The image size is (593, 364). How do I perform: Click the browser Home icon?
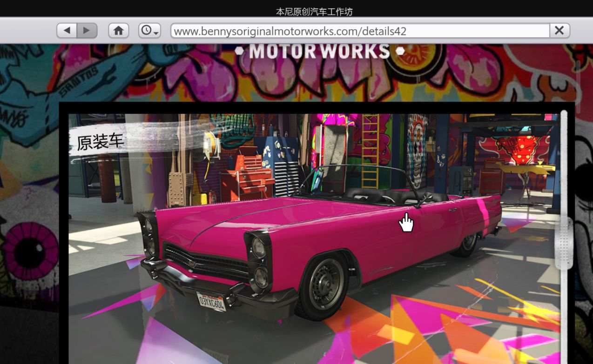(119, 30)
